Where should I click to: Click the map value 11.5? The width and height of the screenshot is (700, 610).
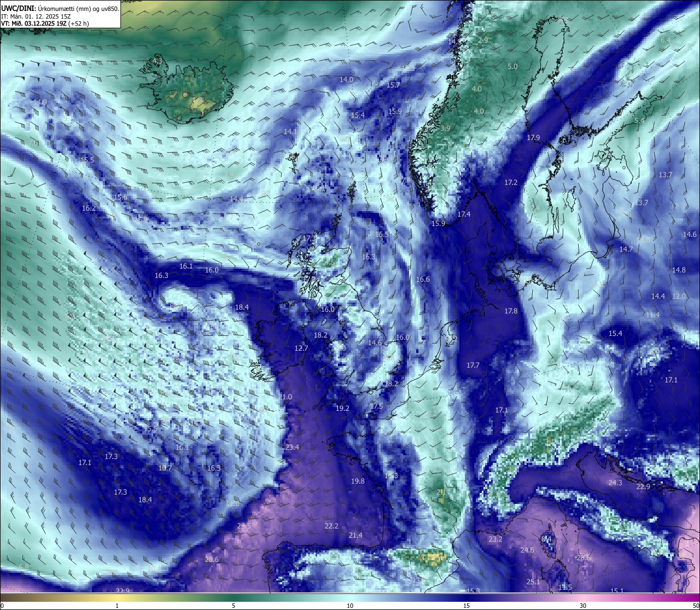tap(565, 587)
